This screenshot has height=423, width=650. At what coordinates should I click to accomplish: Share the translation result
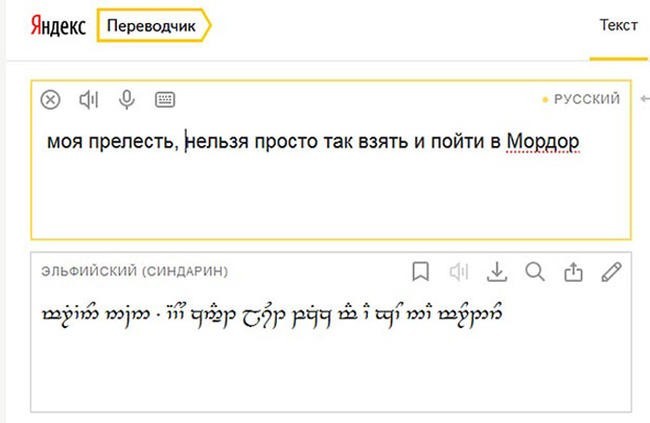[573, 272]
